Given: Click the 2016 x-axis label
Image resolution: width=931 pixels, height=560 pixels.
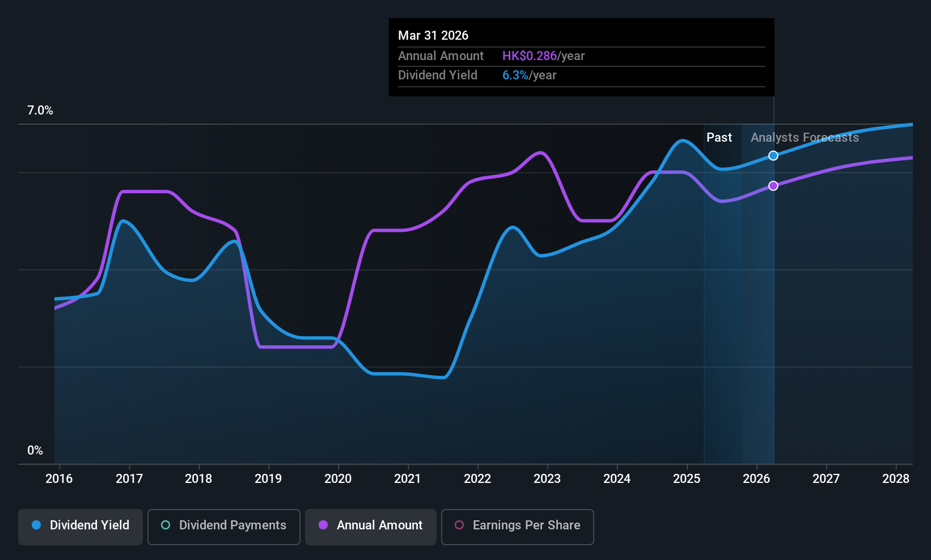Looking at the screenshot, I should [x=59, y=479].
